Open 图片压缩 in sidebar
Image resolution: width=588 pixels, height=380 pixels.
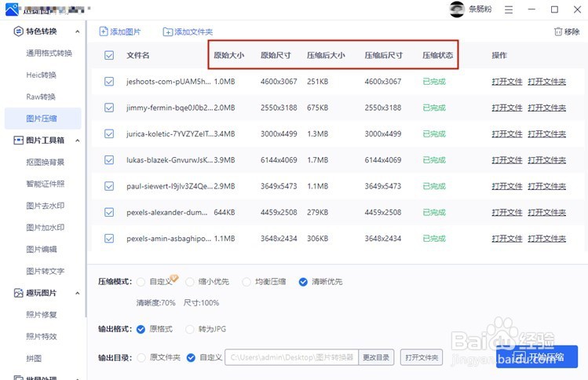tap(42, 119)
